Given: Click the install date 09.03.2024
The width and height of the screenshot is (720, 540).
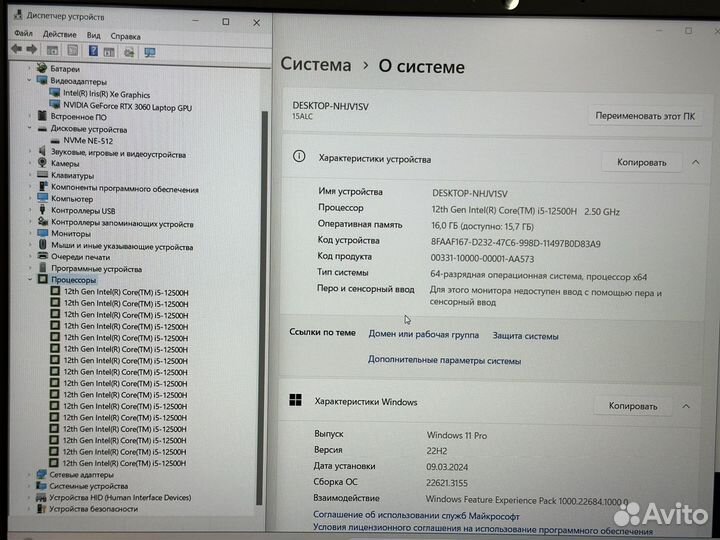Looking at the screenshot, I should (x=447, y=467).
